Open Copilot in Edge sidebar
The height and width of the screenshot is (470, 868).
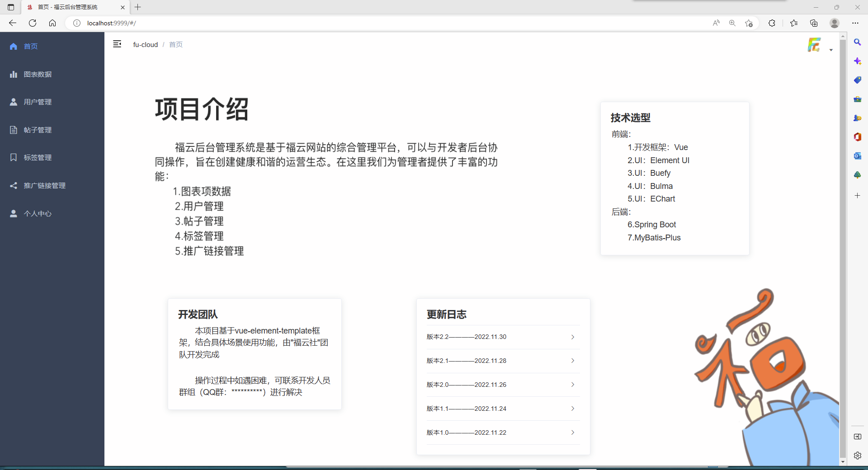857,61
